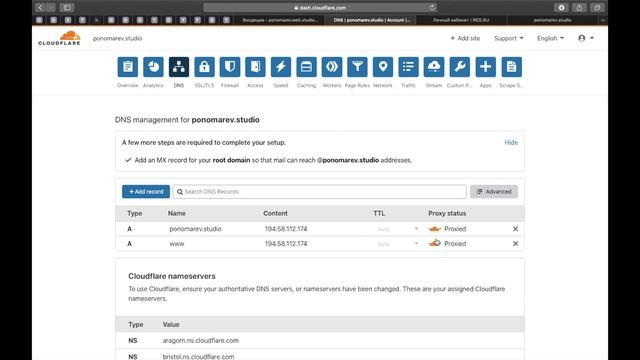The height and width of the screenshot is (360, 640).
Task: Click the Safari downloads icon
Action: pos(561,7)
